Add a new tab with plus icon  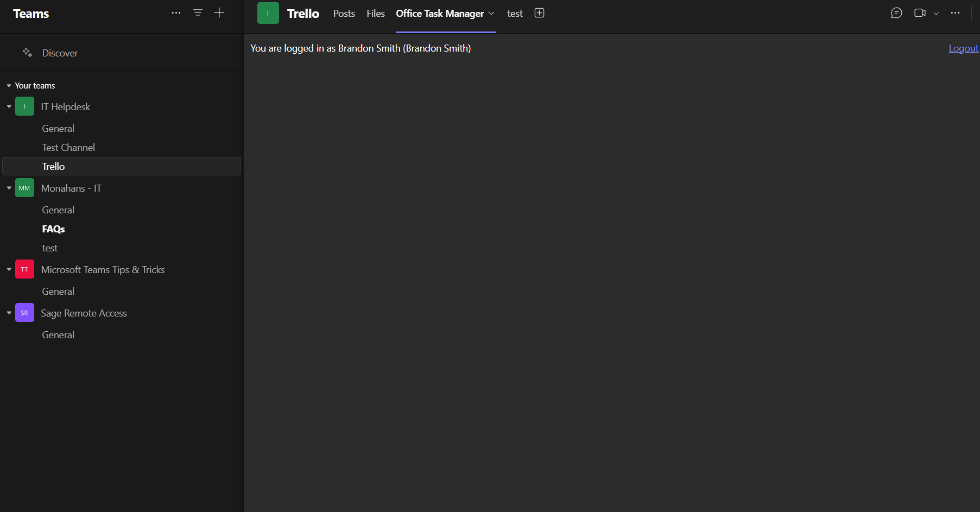coord(539,13)
